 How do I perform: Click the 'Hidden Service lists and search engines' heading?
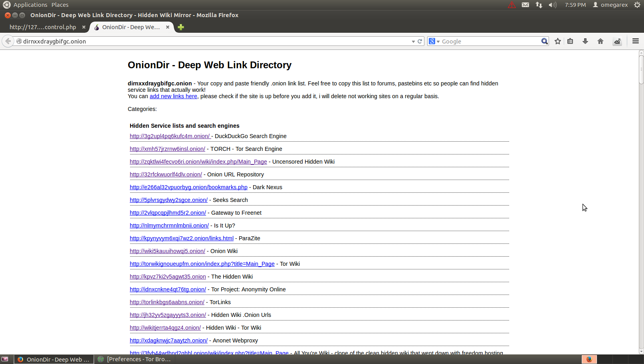(x=184, y=126)
